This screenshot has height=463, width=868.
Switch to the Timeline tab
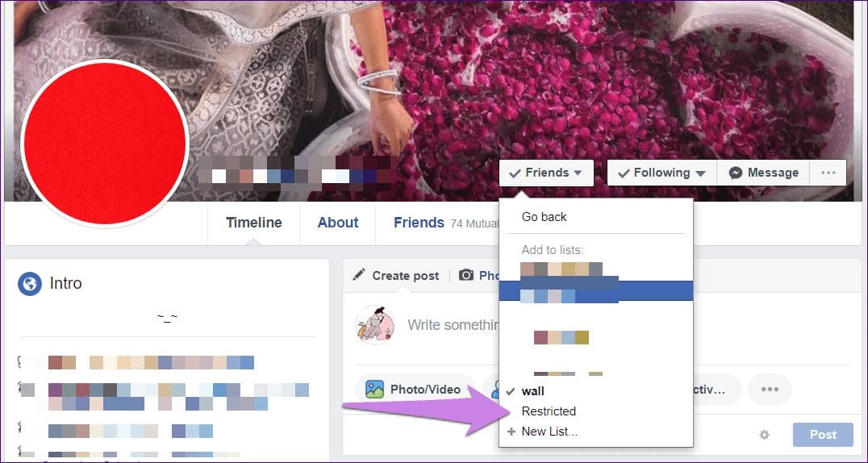point(253,223)
